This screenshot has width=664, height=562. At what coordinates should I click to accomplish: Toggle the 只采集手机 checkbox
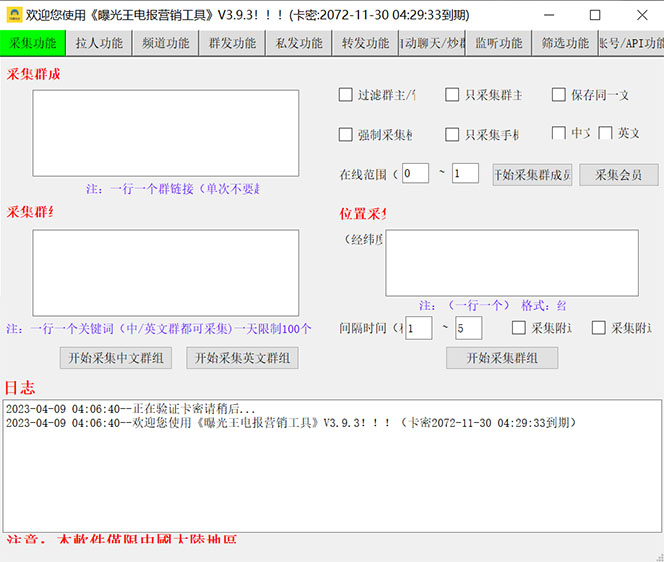click(453, 134)
